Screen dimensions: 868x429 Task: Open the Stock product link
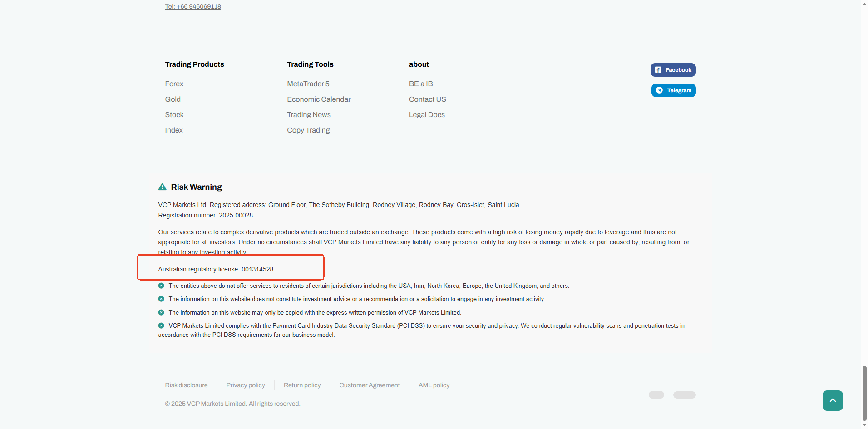click(x=174, y=115)
